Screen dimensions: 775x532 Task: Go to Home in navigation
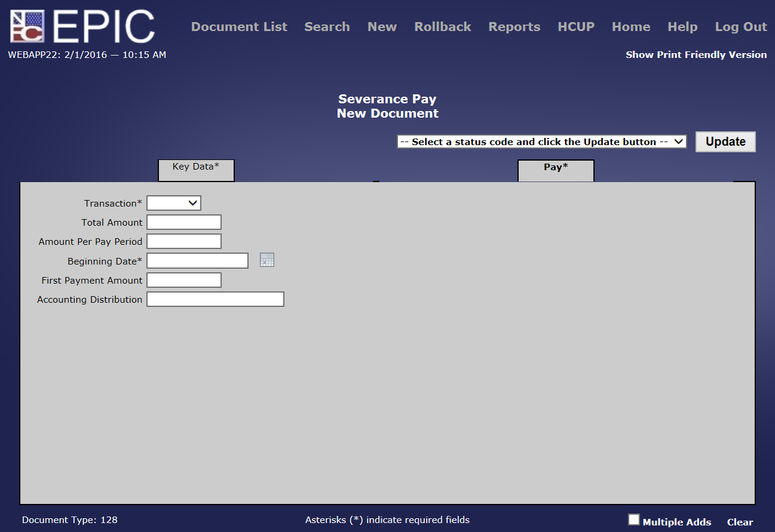click(x=631, y=27)
